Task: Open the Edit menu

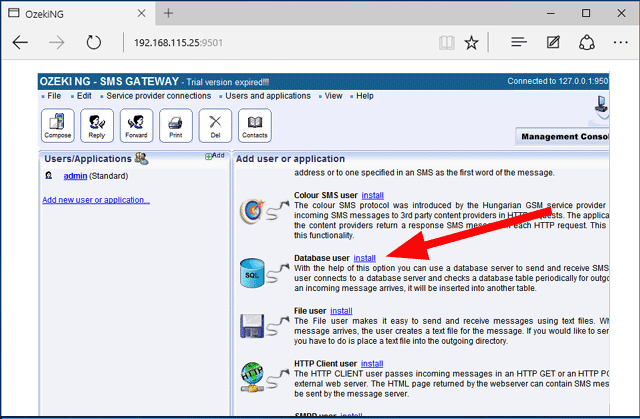Action: [x=84, y=96]
